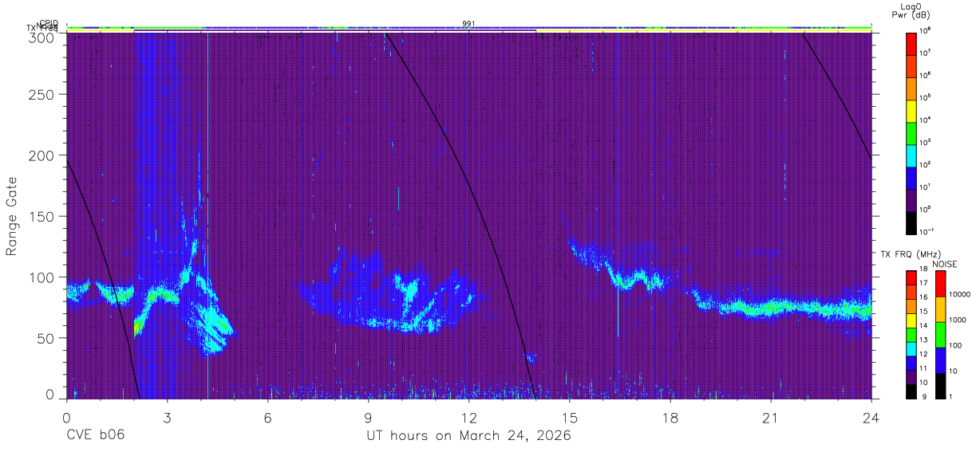Image resolution: width=980 pixels, height=452 pixels.
Task: Click the 'NOISE' colorbar title
Action: coord(944,264)
